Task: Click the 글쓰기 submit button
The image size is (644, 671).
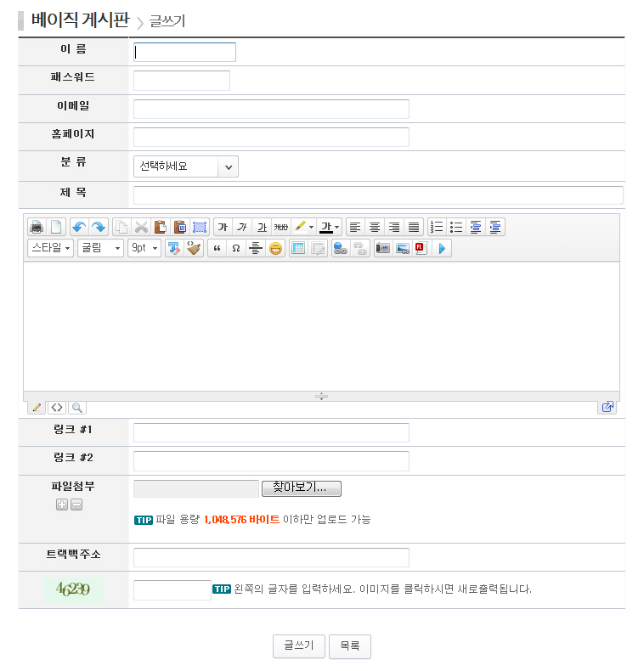Action: click(298, 646)
